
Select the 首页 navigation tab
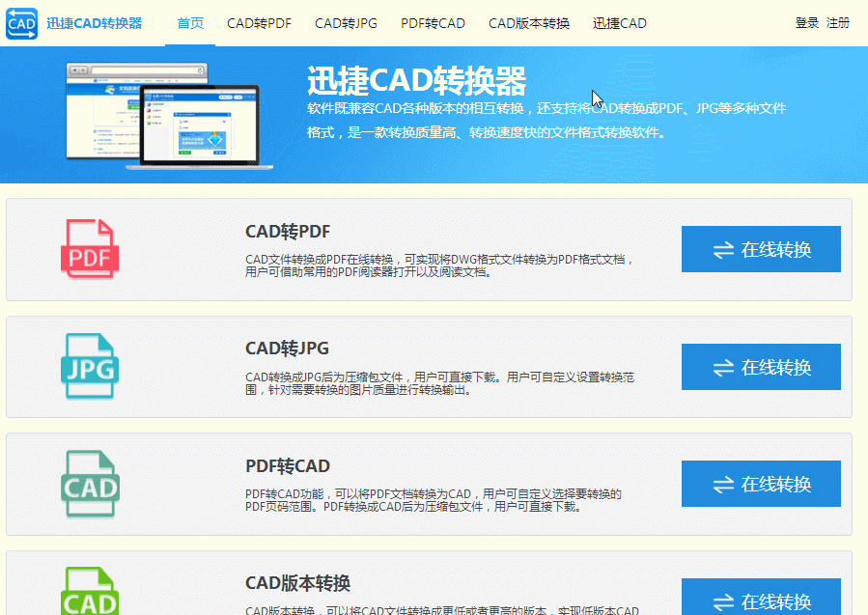coord(190,23)
